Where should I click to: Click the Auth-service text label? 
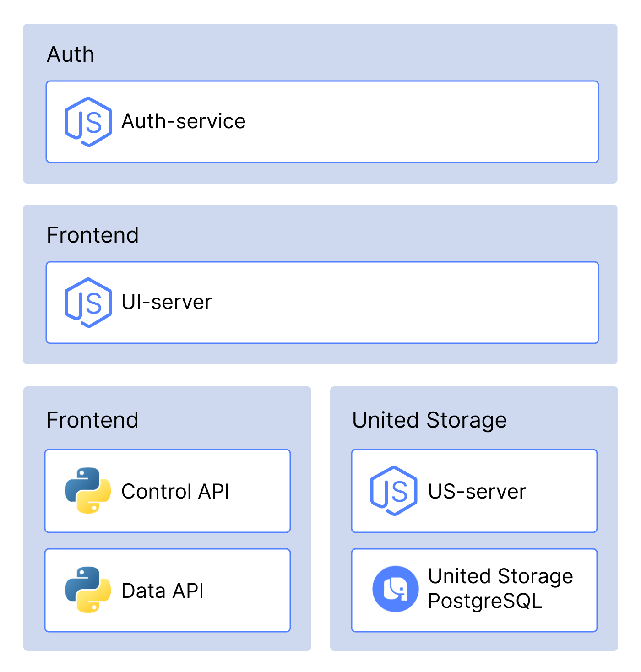coord(183,122)
